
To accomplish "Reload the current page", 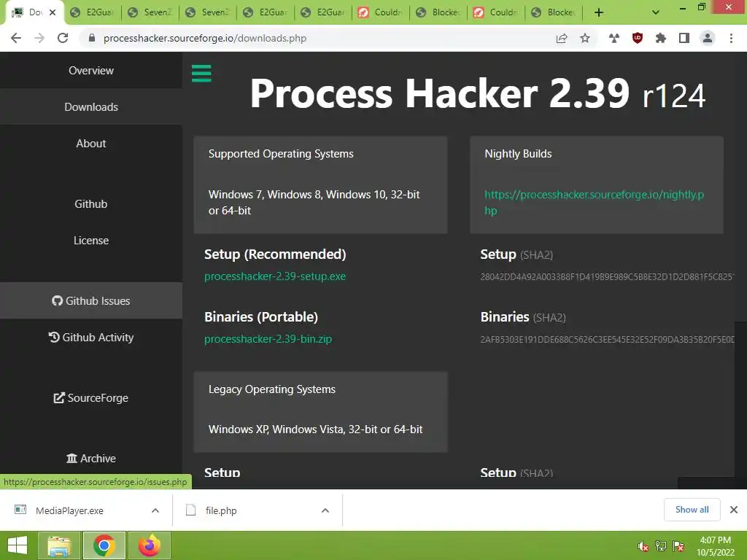I will (x=63, y=38).
